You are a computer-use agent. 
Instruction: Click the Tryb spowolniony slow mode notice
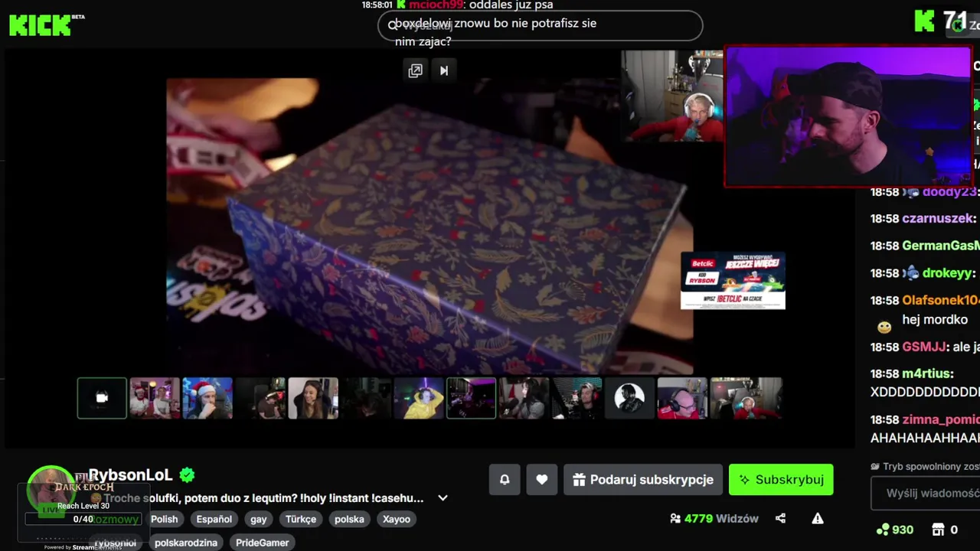tap(926, 466)
